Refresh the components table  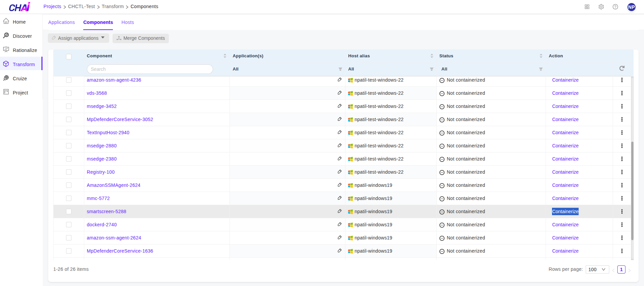click(622, 68)
